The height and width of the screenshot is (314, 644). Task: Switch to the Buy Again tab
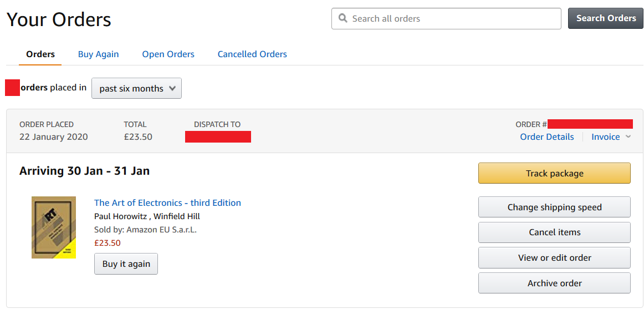[98, 54]
